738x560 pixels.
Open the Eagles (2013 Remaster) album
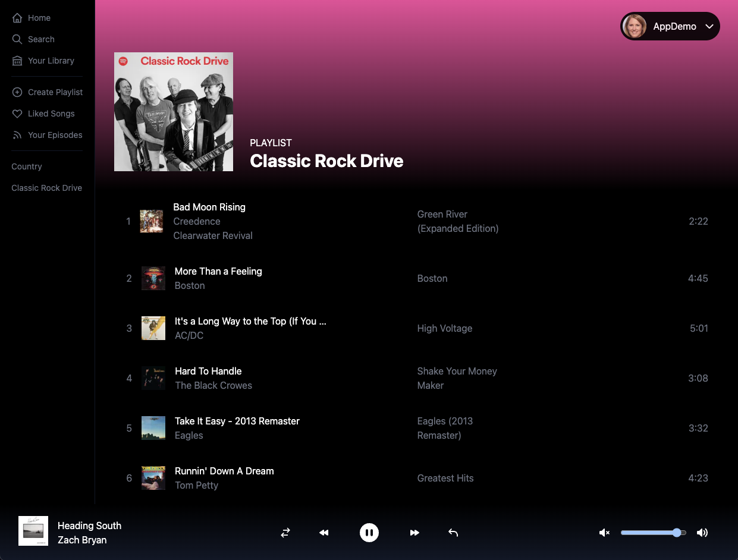(445, 428)
